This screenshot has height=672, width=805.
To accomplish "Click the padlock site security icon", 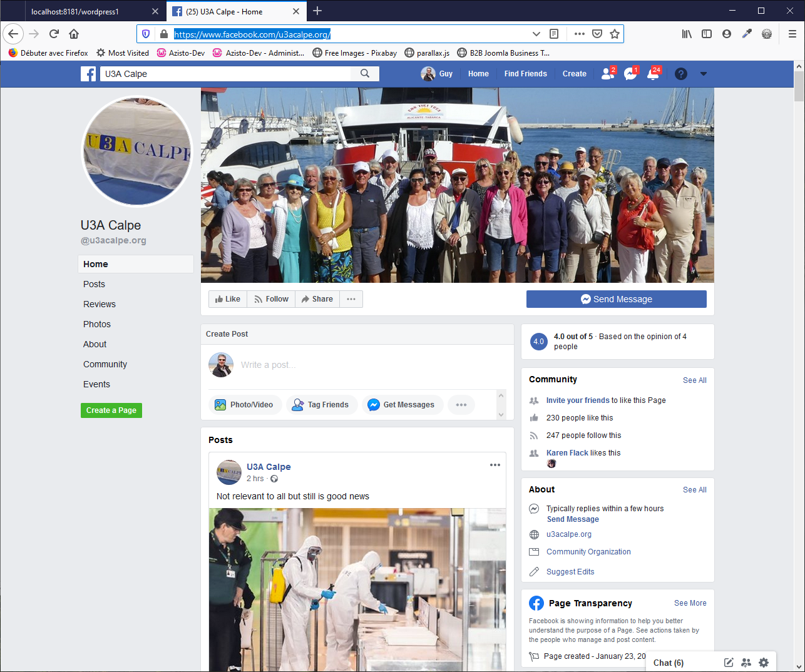I will [164, 34].
